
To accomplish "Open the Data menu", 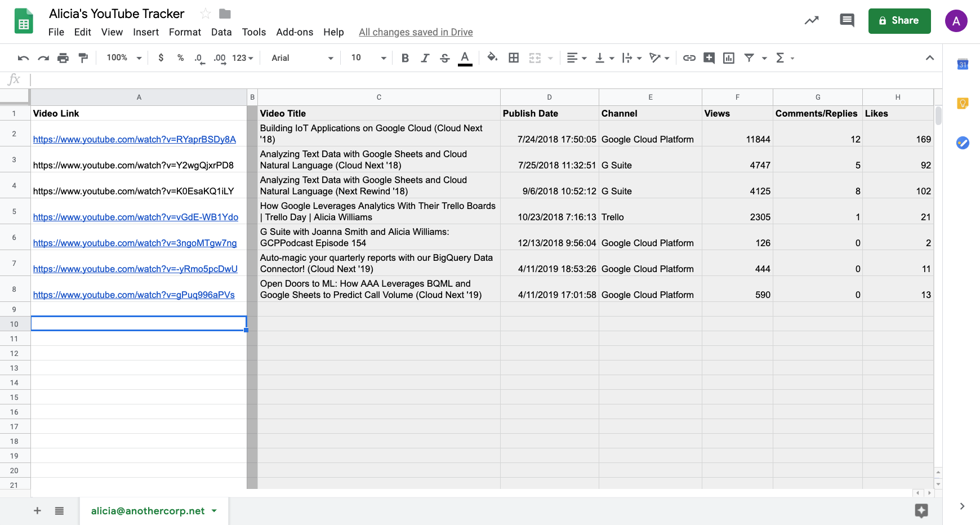I will [x=221, y=32].
